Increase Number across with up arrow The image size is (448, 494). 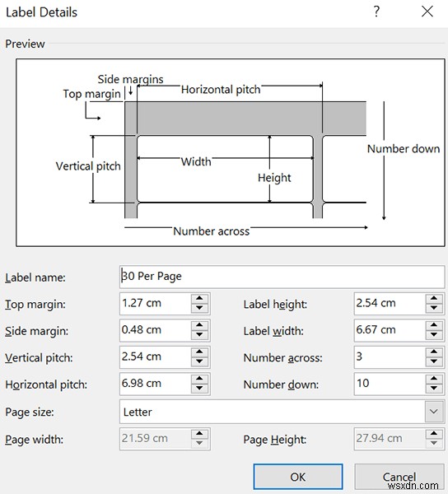click(434, 352)
